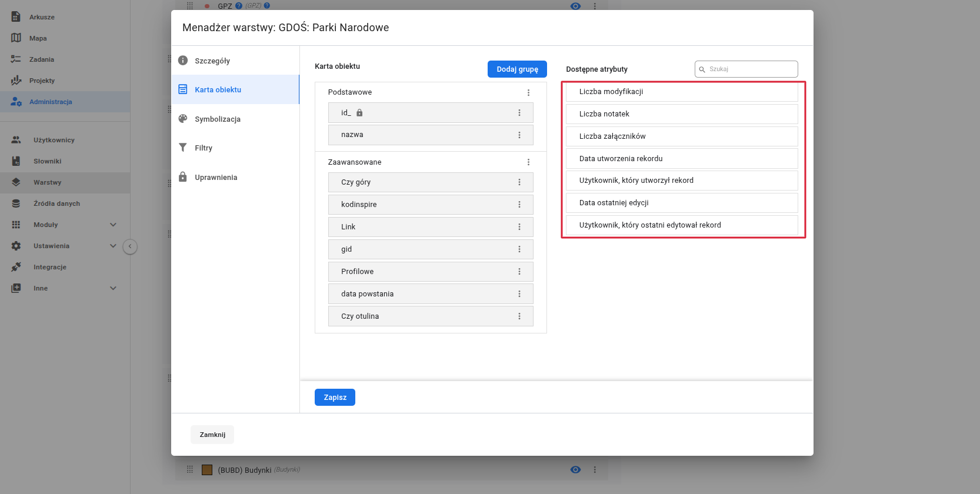Viewport: 980px width, 494px height.
Task: Click the Dodaj grupę button
Action: click(x=517, y=69)
